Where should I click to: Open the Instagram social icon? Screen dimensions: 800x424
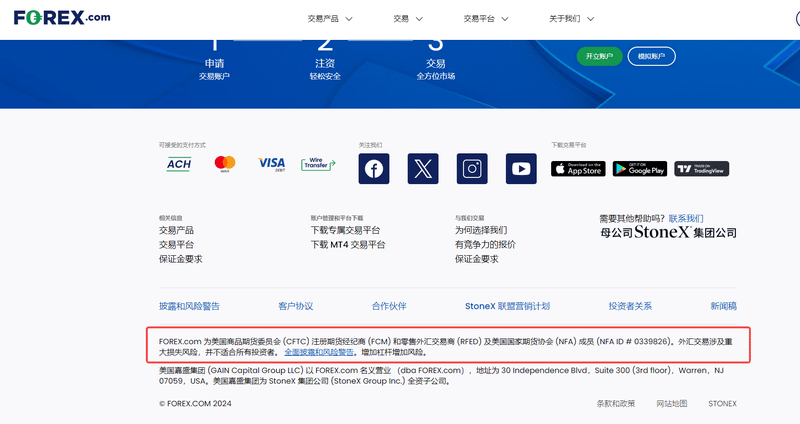[x=472, y=168]
